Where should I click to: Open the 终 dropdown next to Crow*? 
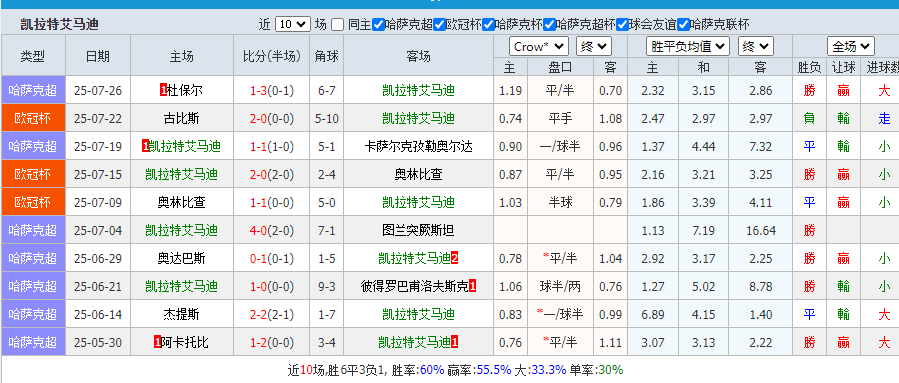click(x=594, y=46)
